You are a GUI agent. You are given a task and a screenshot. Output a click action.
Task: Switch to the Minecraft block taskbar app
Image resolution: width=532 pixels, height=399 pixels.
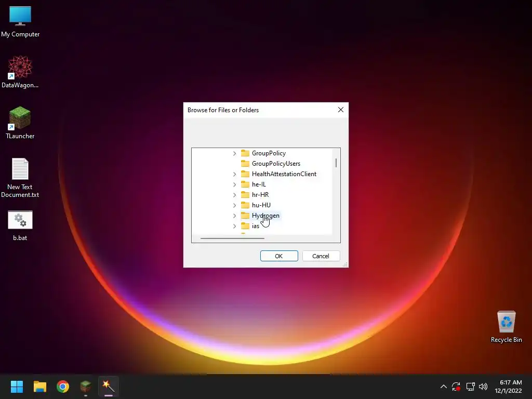tap(86, 387)
